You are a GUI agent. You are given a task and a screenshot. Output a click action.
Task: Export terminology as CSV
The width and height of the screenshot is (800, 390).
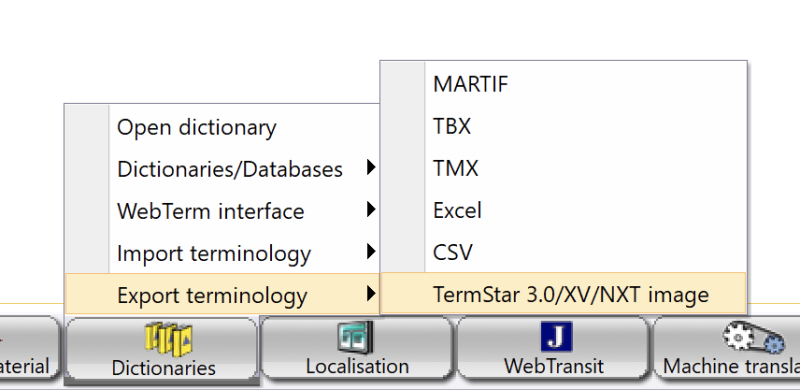tap(564, 252)
